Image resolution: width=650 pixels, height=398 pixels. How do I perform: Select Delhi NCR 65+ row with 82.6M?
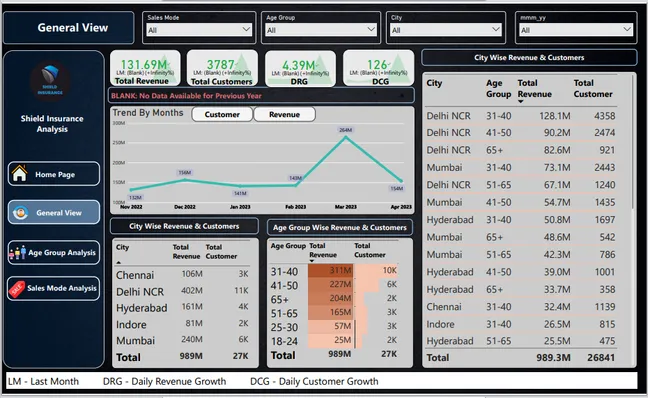click(x=521, y=150)
